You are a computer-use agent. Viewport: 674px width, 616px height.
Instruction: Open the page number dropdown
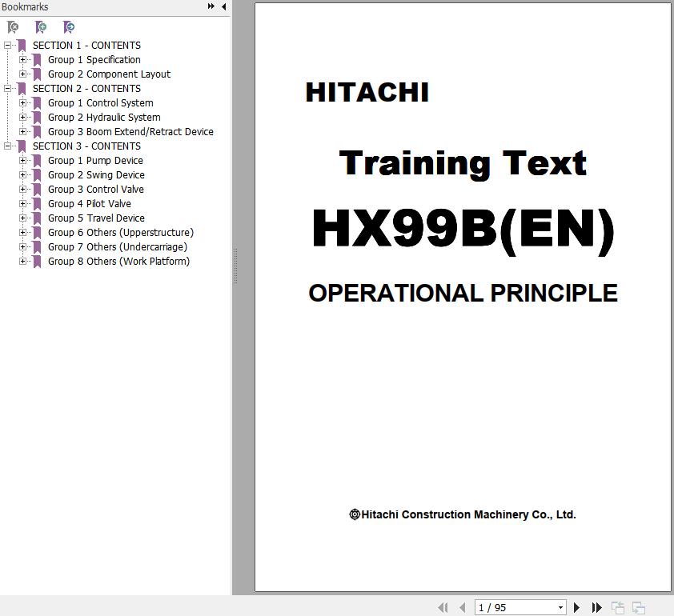click(x=560, y=608)
